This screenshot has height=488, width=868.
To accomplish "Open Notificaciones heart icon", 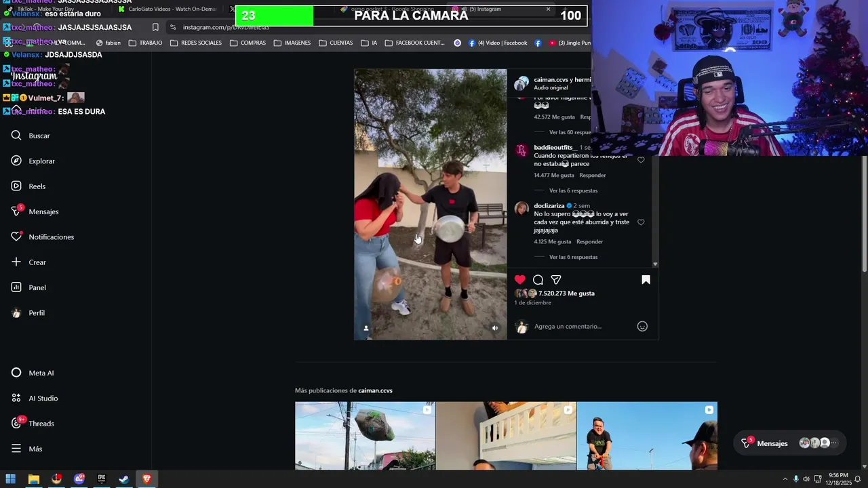I will coord(16,237).
